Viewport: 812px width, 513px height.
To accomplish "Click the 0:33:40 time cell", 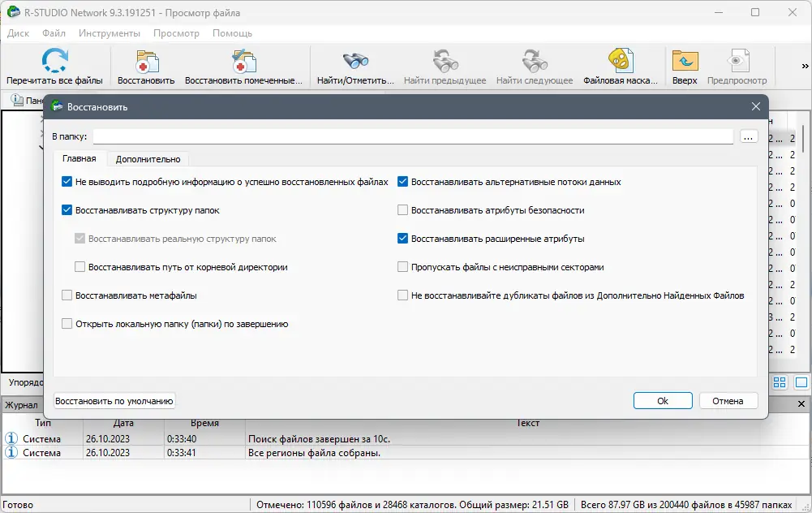I will (182, 439).
